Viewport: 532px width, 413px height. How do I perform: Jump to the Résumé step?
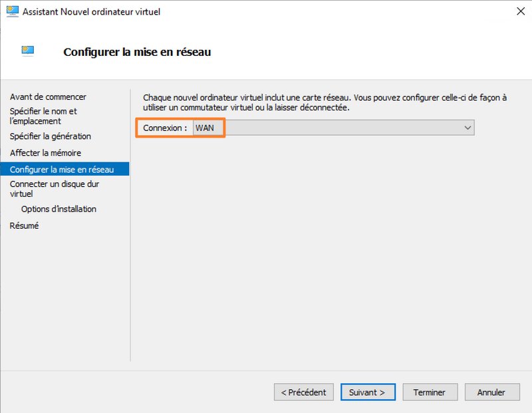tap(24, 225)
